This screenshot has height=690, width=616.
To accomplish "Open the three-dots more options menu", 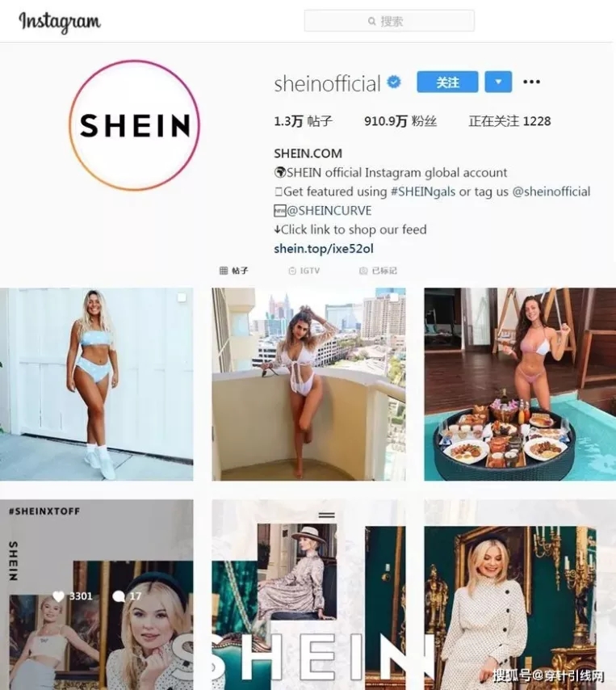I will [x=531, y=82].
